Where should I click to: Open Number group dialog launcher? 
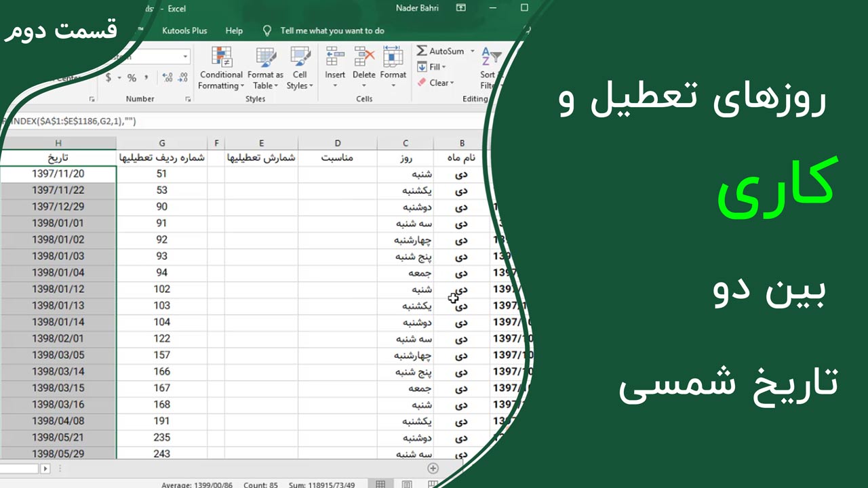[188, 99]
